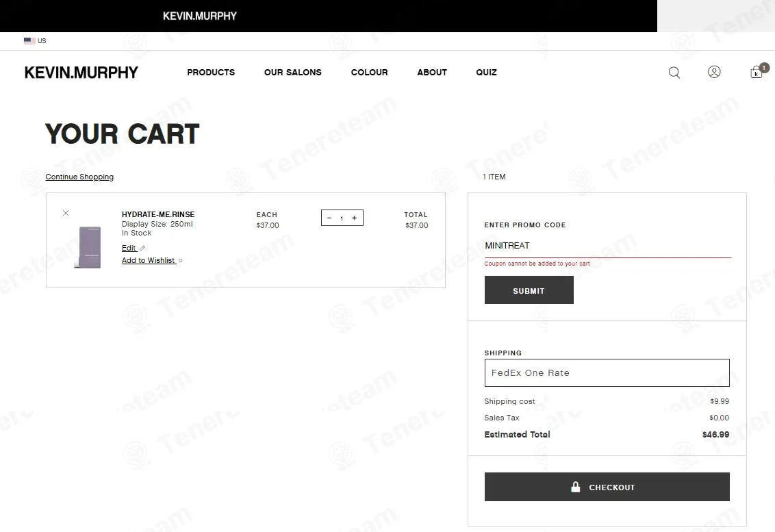Screen dimensions: 775x532
Task: Open the COLOUR menu
Action: (x=369, y=72)
